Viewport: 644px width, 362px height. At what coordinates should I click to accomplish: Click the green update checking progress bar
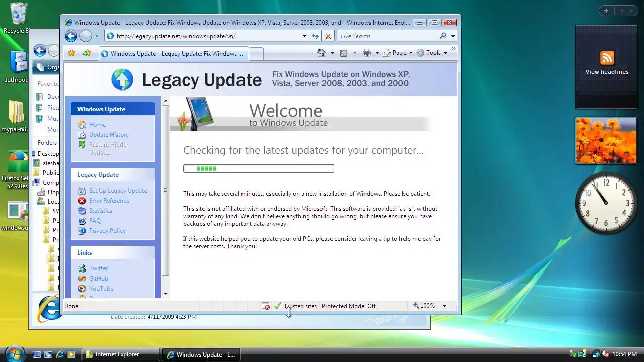258,169
